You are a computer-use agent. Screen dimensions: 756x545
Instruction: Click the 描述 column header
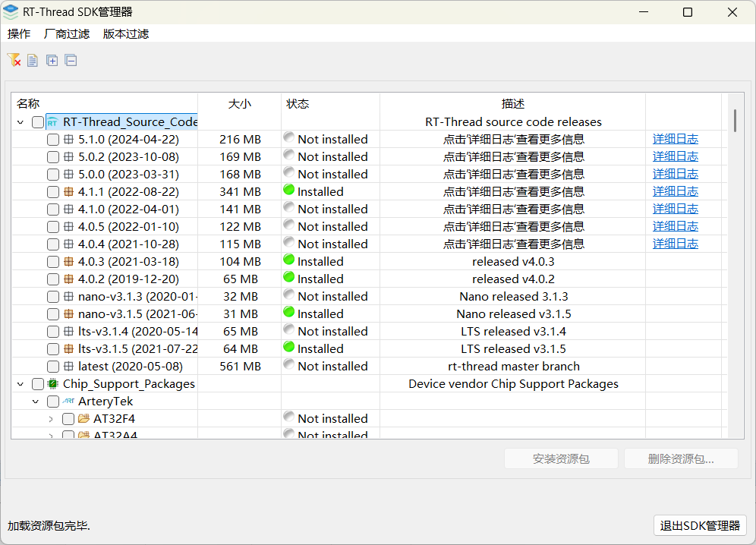tap(512, 104)
